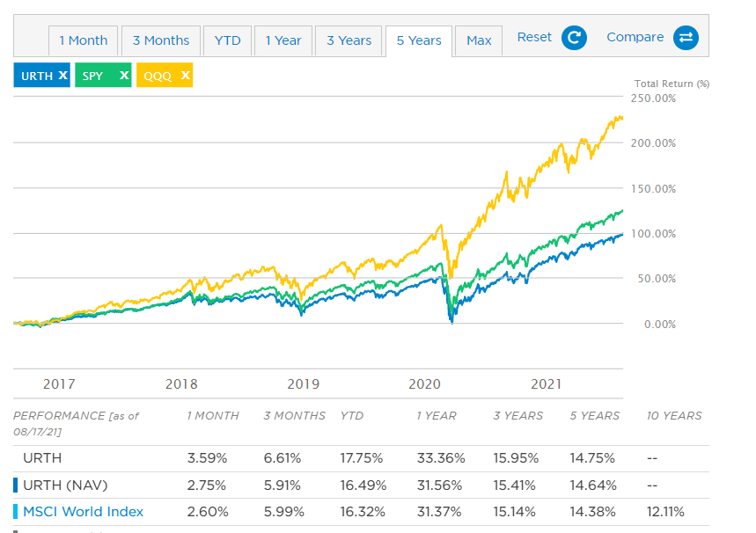Click the 1 MONTH column header
The image size is (756, 533).
[x=213, y=415]
